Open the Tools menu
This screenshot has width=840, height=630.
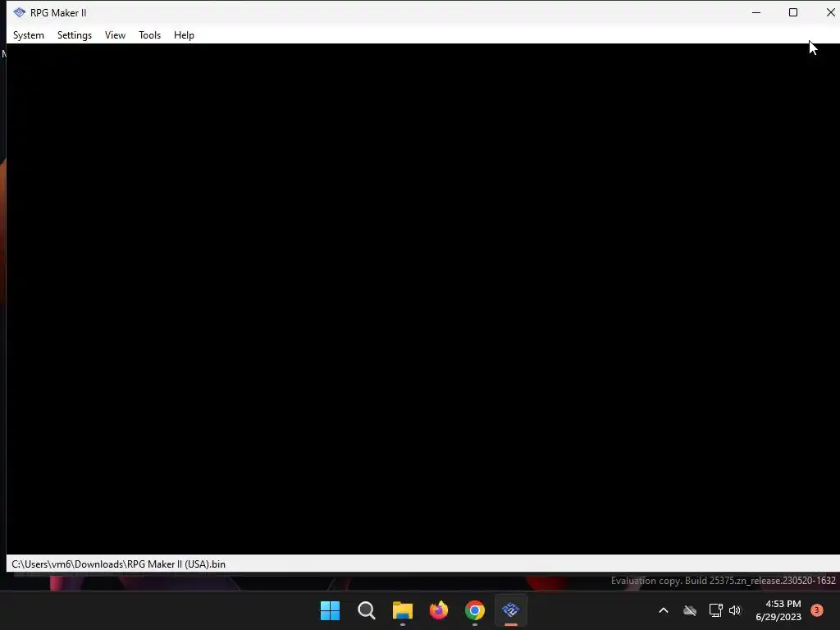coord(149,35)
